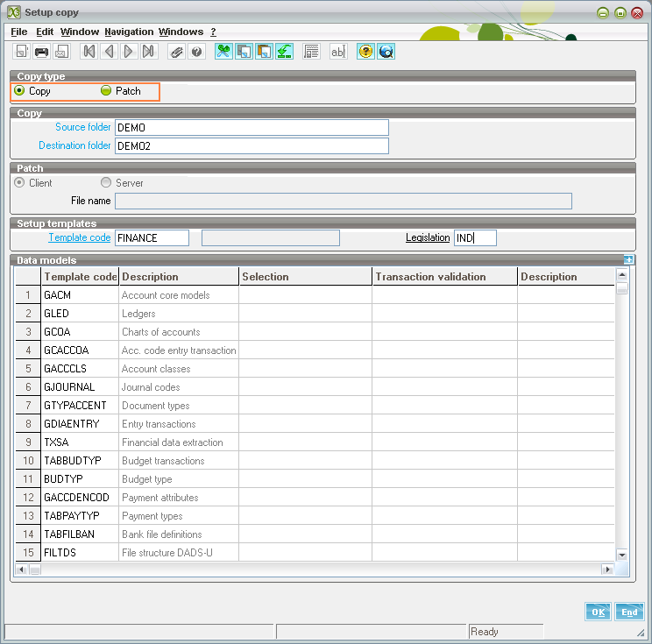Select the Patch radio button

point(106,91)
